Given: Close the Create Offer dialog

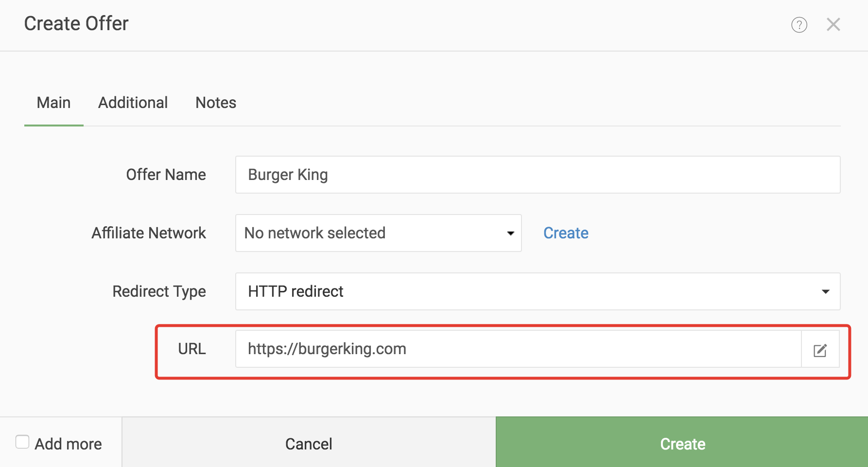Looking at the screenshot, I should click(x=833, y=24).
